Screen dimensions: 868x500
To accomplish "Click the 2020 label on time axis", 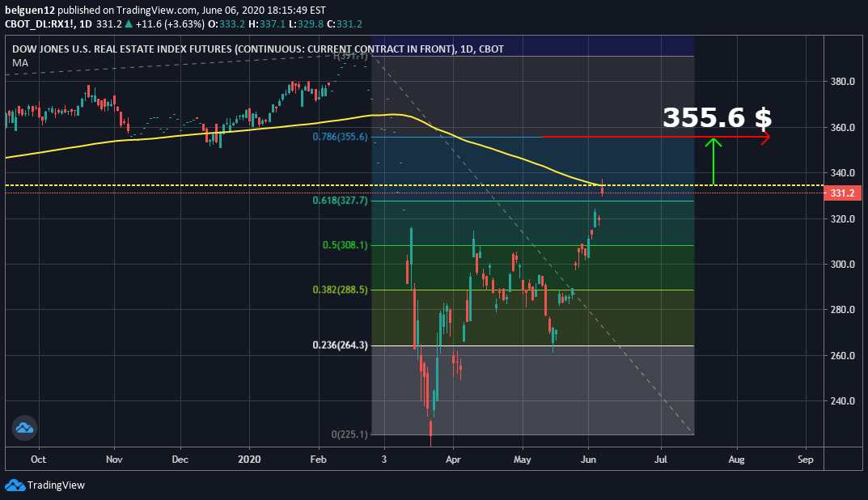I will (x=249, y=459).
